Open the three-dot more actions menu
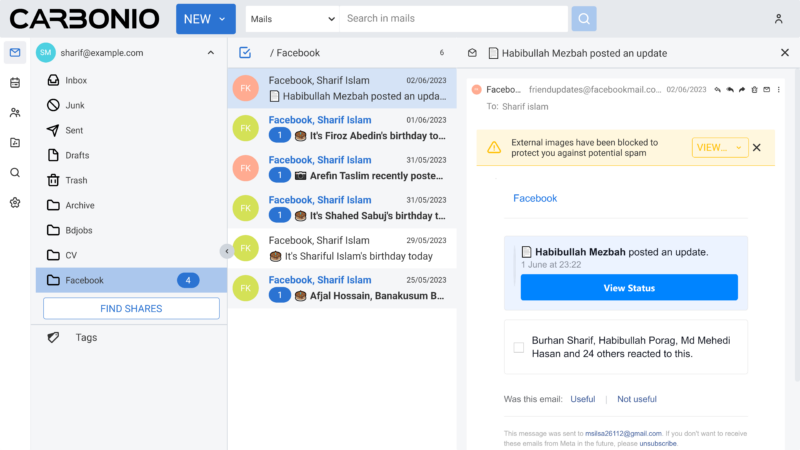800x450 pixels. [779, 90]
